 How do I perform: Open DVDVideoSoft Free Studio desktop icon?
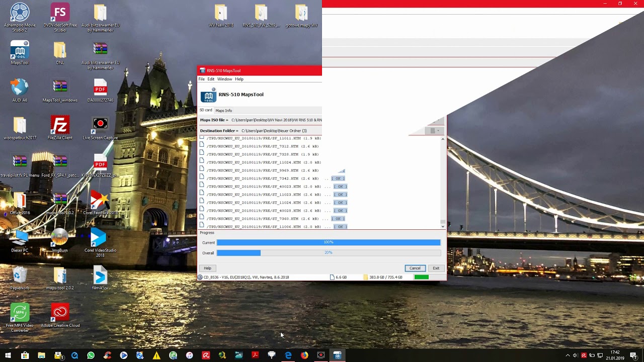click(x=60, y=17)
